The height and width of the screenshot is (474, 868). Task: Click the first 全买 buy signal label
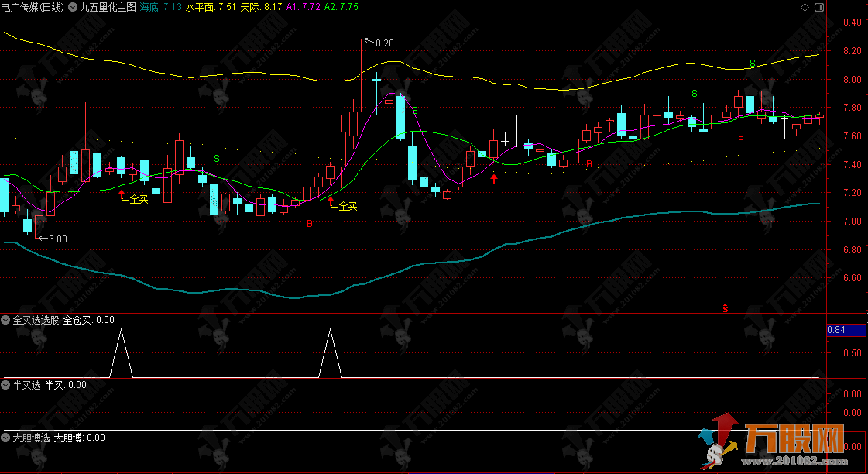coord(138,199)
